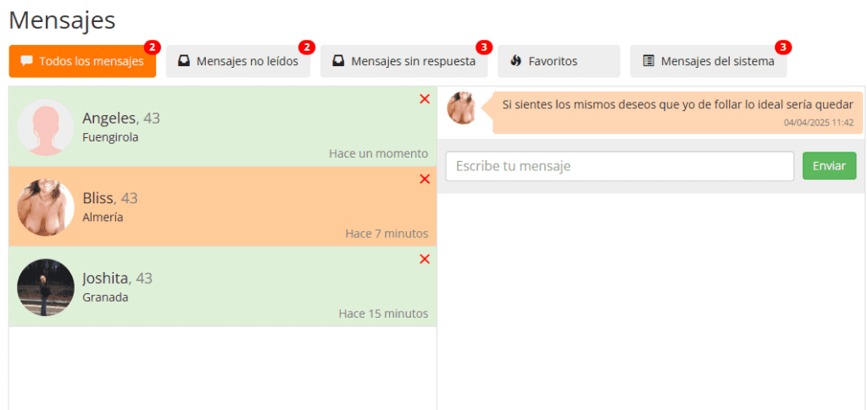868x410 pixels.
Task: Click the inbox icon on Mensajes no leídos
Action: 184,61
